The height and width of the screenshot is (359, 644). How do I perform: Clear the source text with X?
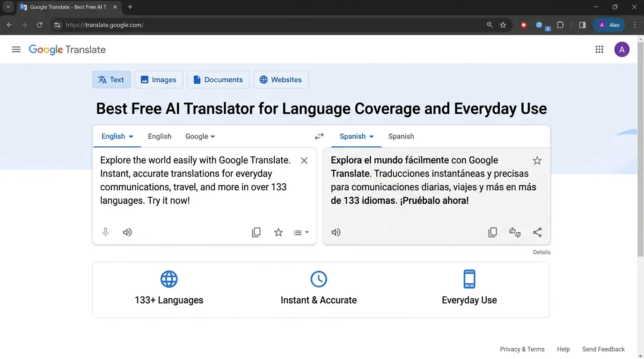(x=304, y=161)
